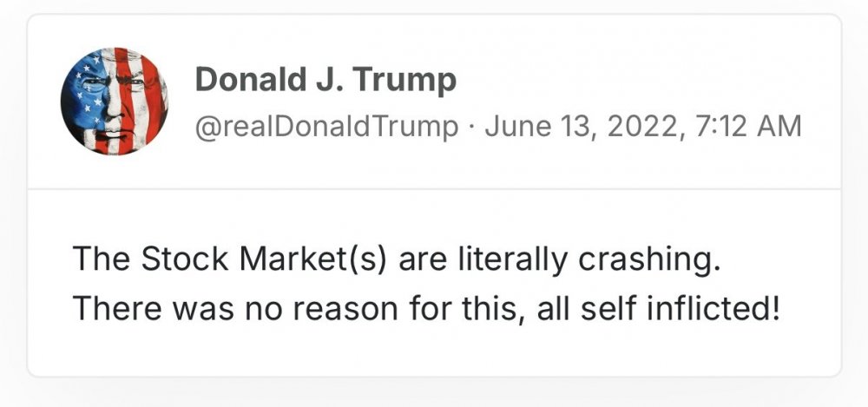Click the divider line below the header

(434, 188)
